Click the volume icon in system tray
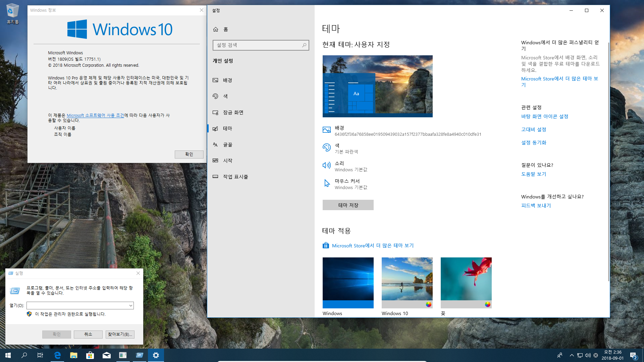This screenshot has width=644, height=362. (x=588, y=355)
